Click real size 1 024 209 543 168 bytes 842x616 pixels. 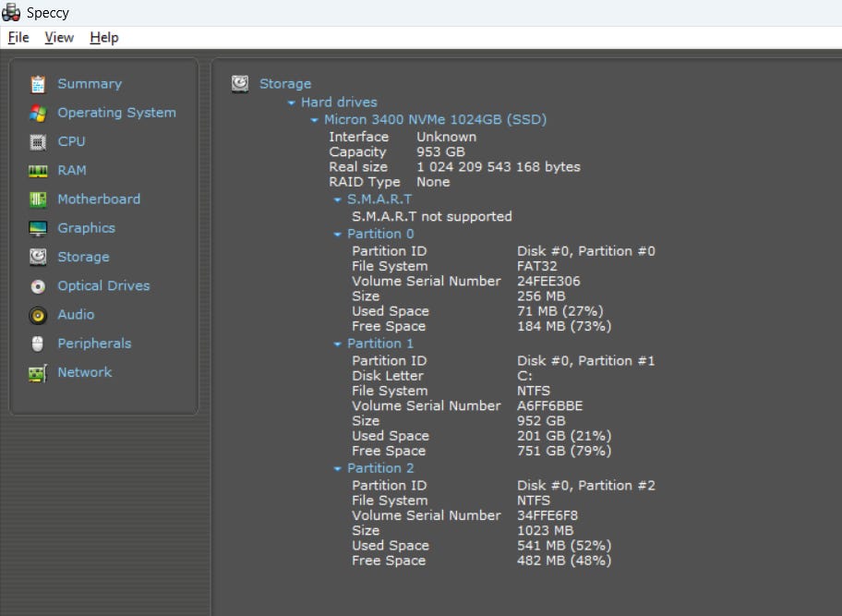click(x=499, y=167)
